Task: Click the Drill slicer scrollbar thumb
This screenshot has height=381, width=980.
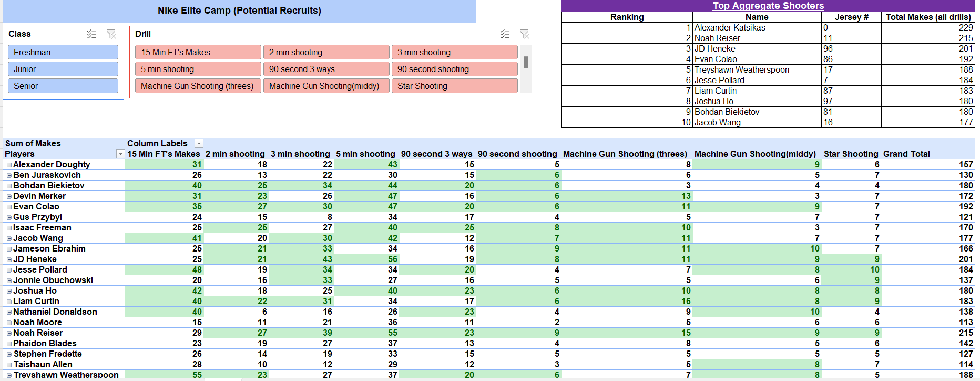Action: click(x=526, y=62)
